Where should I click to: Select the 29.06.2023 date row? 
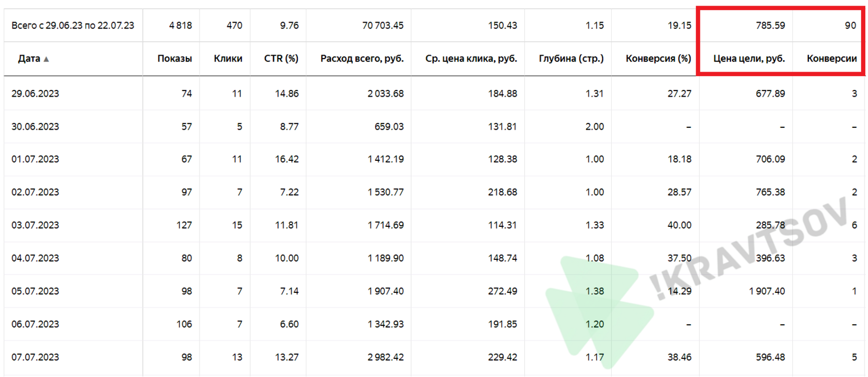(x=434, y=93)
